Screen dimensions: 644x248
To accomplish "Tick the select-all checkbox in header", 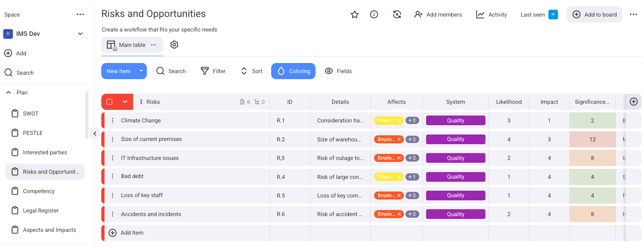I will point(109,102).
